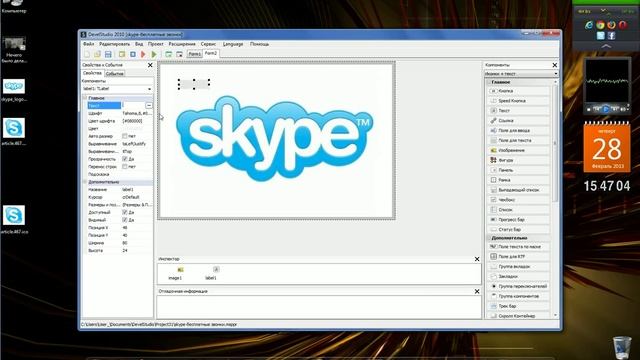
Task: Close the Свойства и События panel
Action: pos(150,65)
